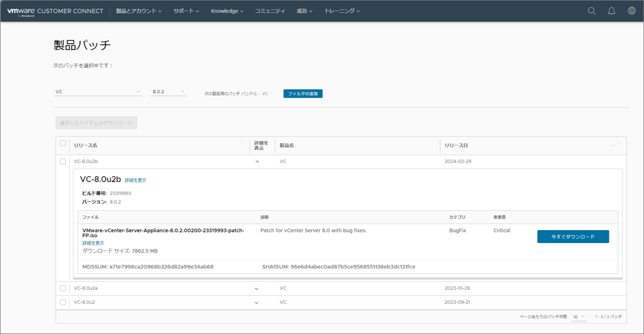Image resolution: width=644 pixels, height=334 pixels.
Task: Click the Critical severity value
Action: tap(501, 231)
